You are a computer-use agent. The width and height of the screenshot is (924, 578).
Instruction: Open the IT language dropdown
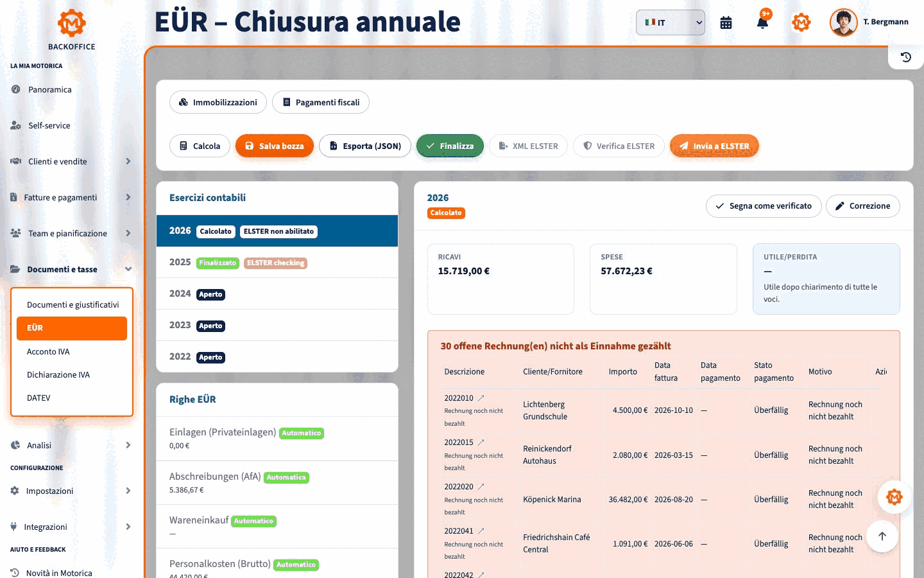671,22
